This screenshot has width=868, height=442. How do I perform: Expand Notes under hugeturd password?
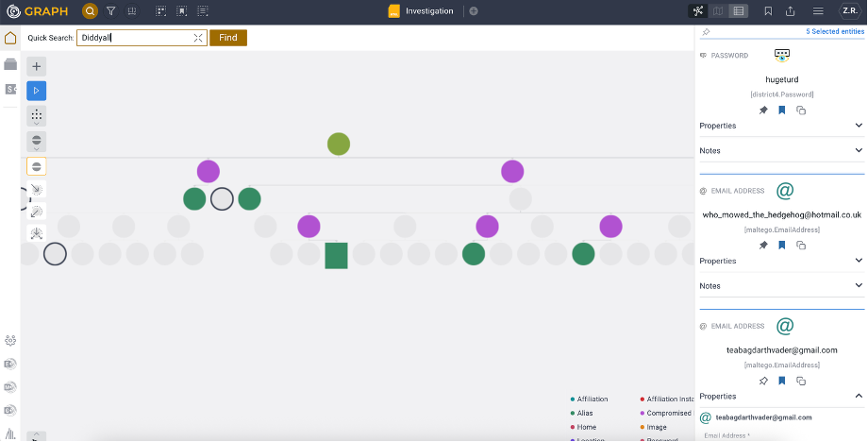pos(781,151)
